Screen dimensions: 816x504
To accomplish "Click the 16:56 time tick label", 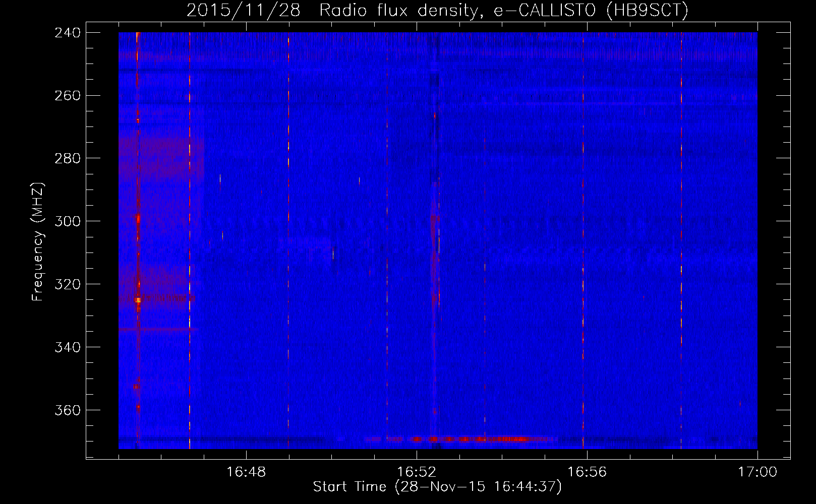I will coord(587,472).
